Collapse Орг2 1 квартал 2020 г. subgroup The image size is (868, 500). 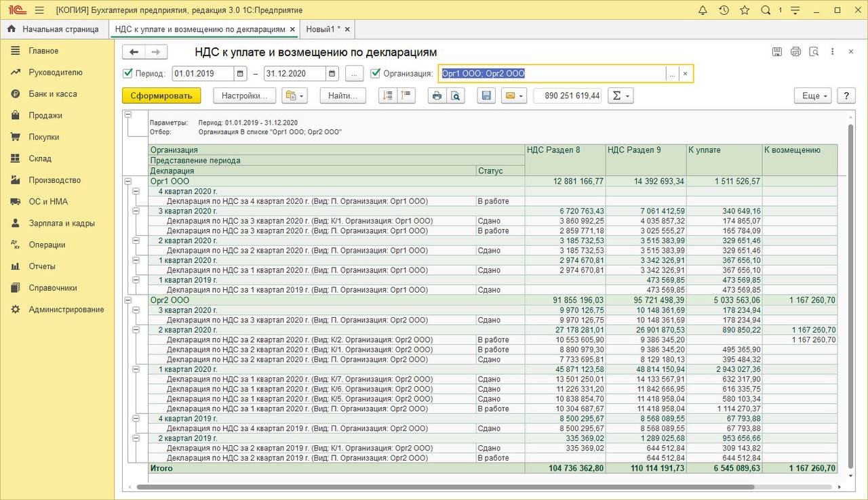pos(136,369)
